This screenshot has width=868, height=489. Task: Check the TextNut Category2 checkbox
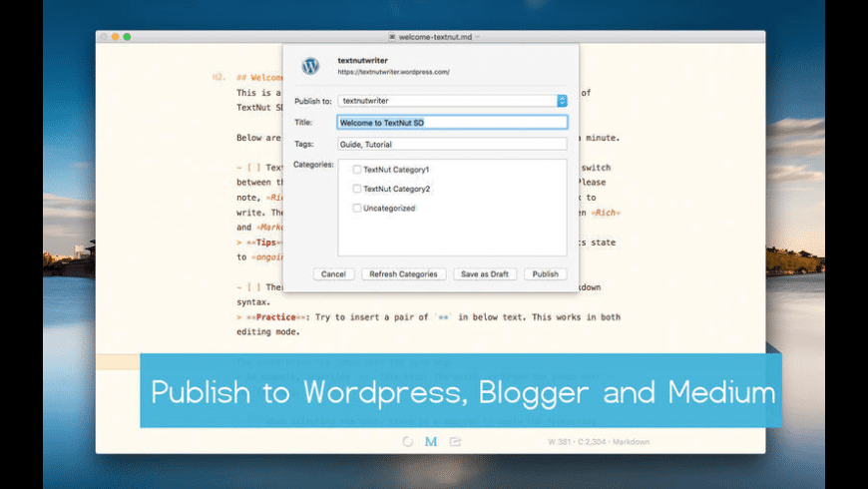[x=357, y=189]
